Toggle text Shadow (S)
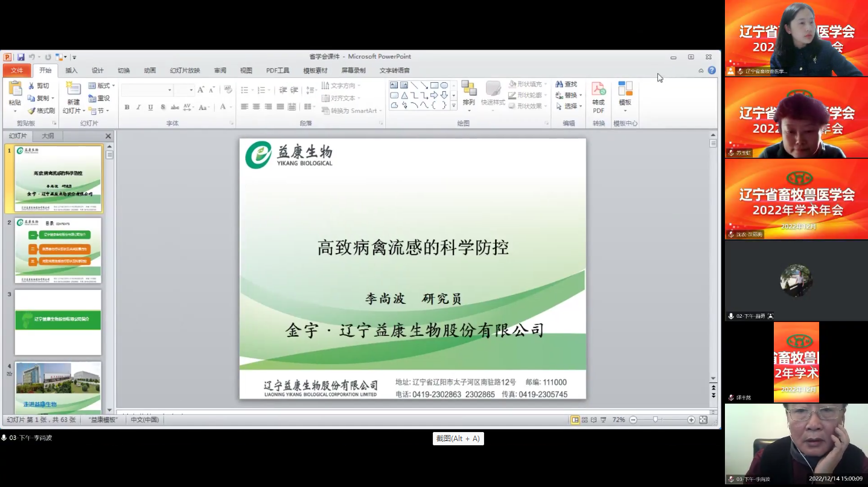The height and width of the screenshot is (487, 868). [x=163, y=107]
